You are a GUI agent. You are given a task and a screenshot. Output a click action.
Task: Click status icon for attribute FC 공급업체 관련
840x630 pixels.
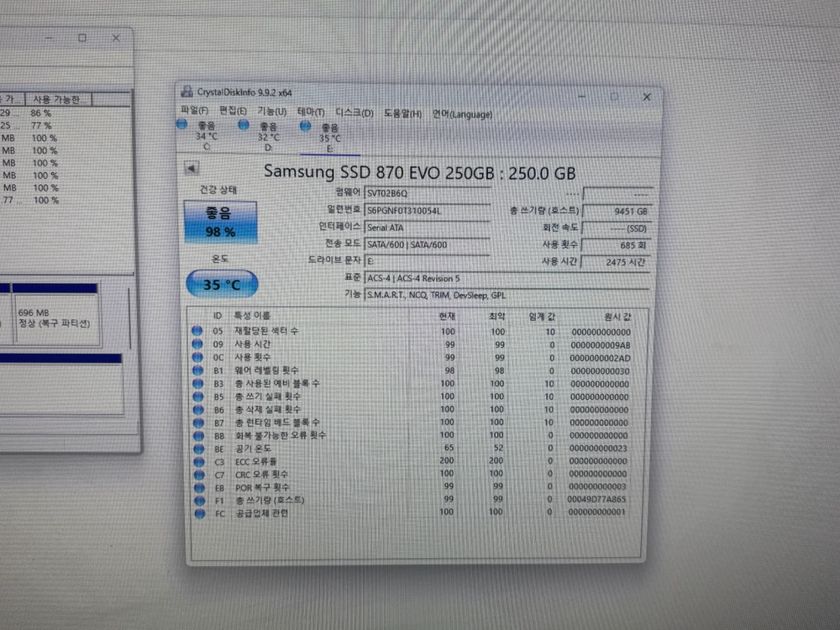[x=200, y=513]
